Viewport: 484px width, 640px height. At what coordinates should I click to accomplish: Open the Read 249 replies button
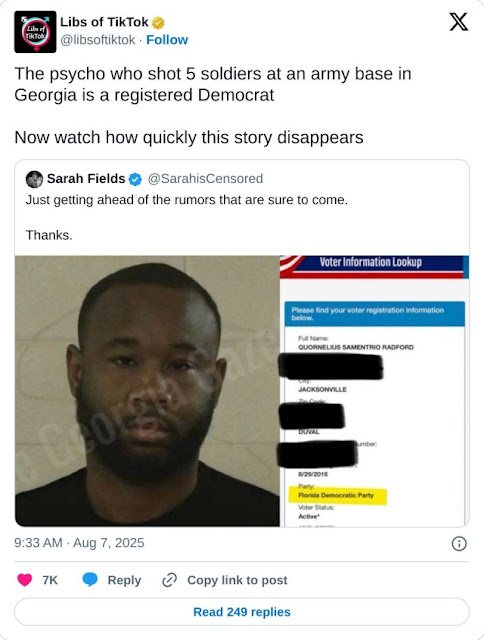[x=242, y=612]
